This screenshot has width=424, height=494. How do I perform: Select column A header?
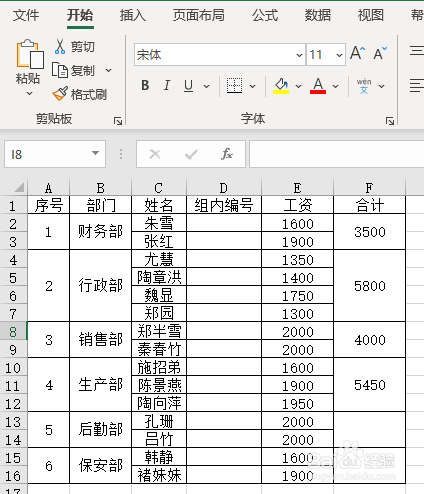click(x=49, y=188)
